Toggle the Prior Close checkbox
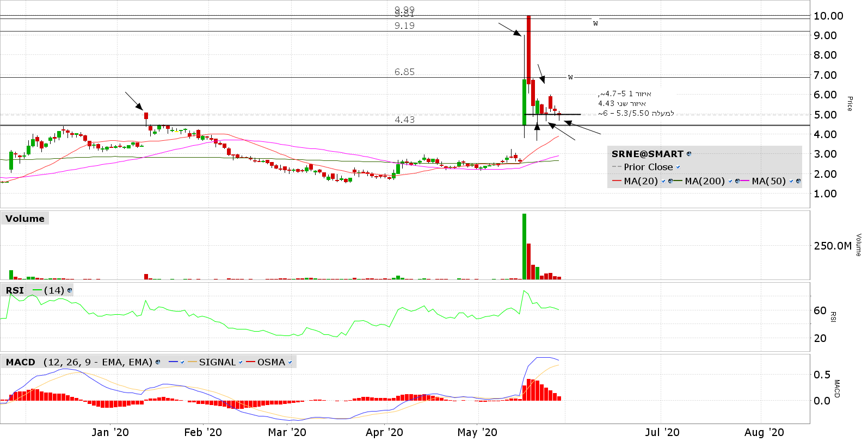This screenshot has width=868, height=442. tap(678, 167)
